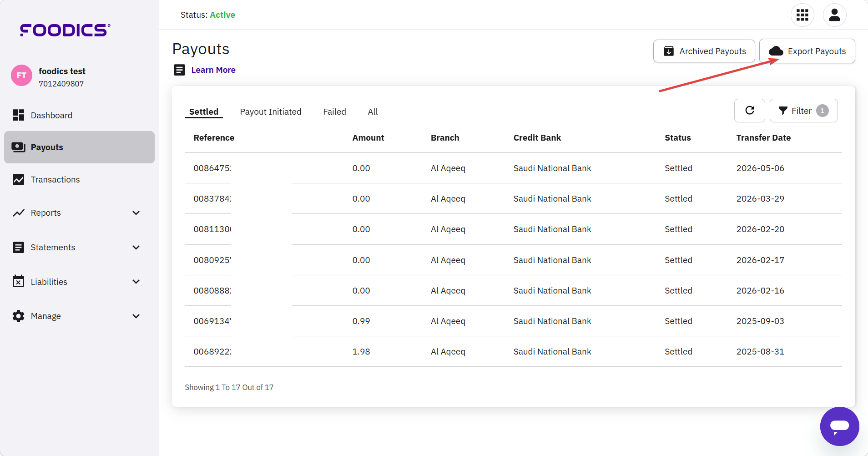Open the Filter button
Screen dimensions: 868x456
pyautogui.click(x=803, y=111)
